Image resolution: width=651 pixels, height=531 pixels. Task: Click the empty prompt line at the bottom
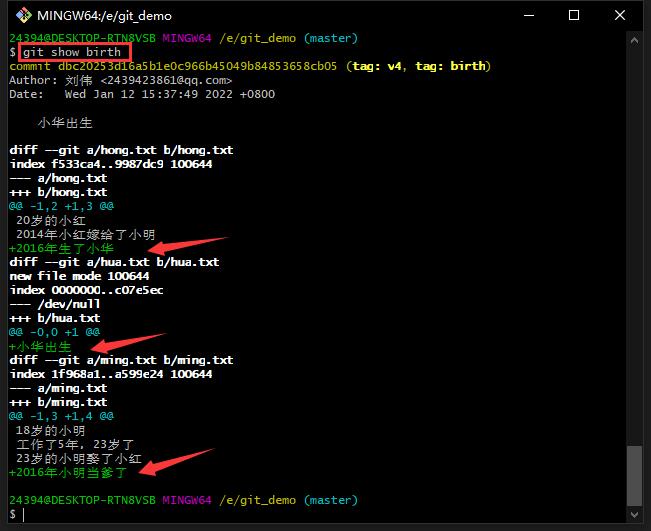[x=100, y=514]
